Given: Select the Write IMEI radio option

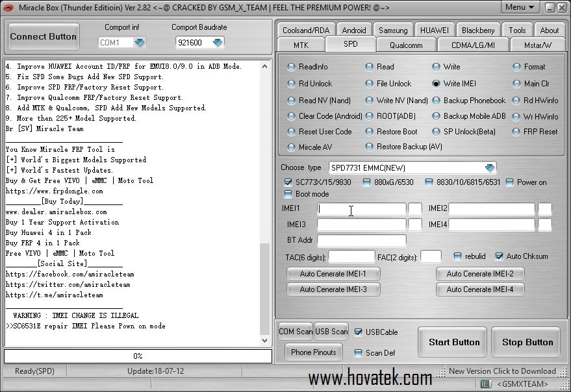Looking at the screenshot, I should (x=454, y=84).
